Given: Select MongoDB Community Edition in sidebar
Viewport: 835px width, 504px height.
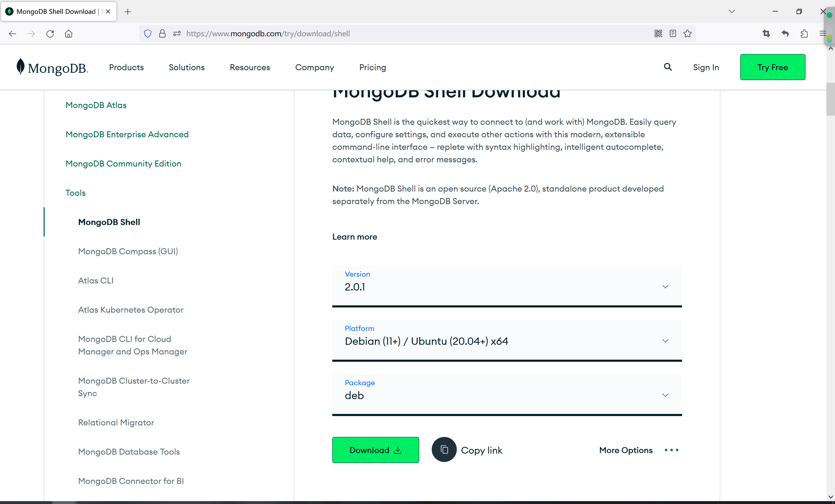Looking at the screenshot, I should pyautogui.click(x=123, y=163).
